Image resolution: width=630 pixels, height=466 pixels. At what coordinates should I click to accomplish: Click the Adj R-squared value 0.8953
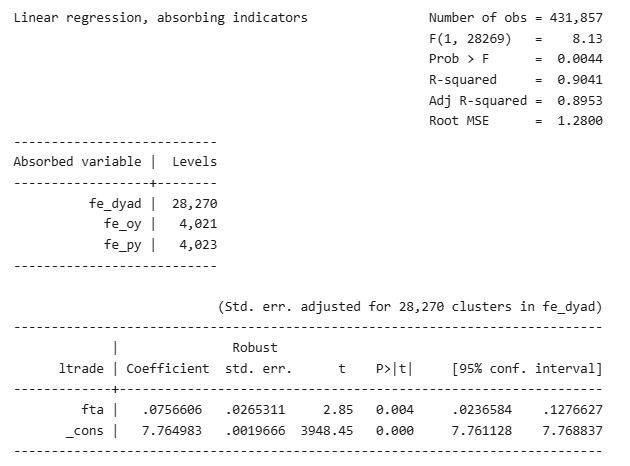(x=580, y=100)
